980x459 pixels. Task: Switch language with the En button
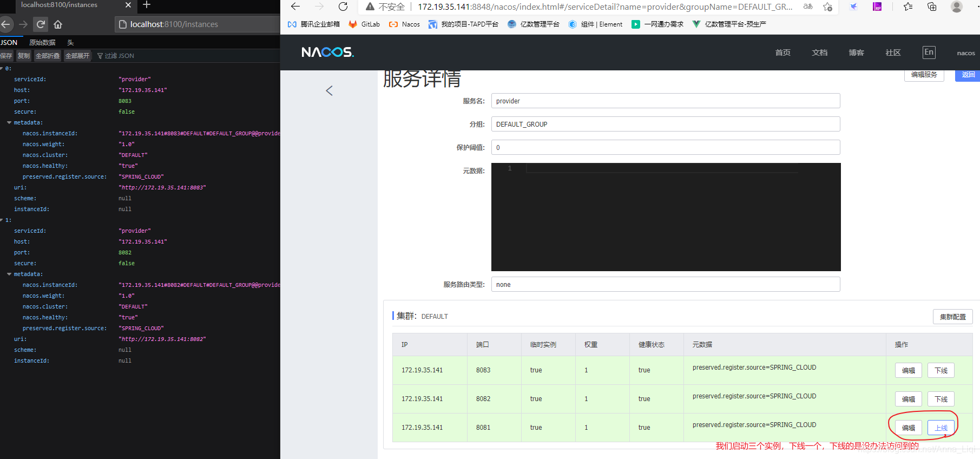[929, 52]
